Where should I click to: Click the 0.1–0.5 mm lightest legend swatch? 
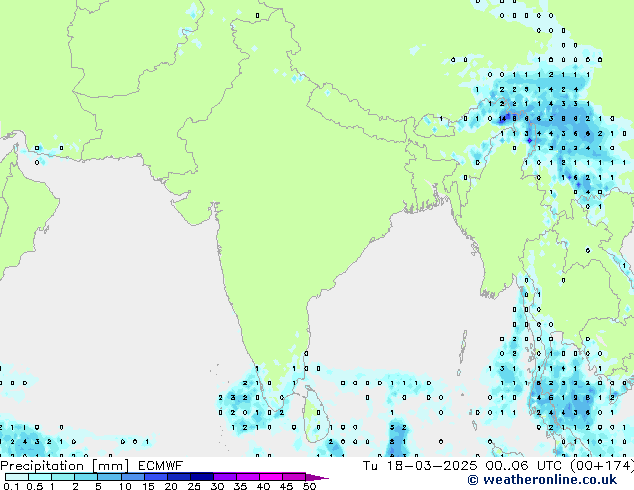point(17,477)
